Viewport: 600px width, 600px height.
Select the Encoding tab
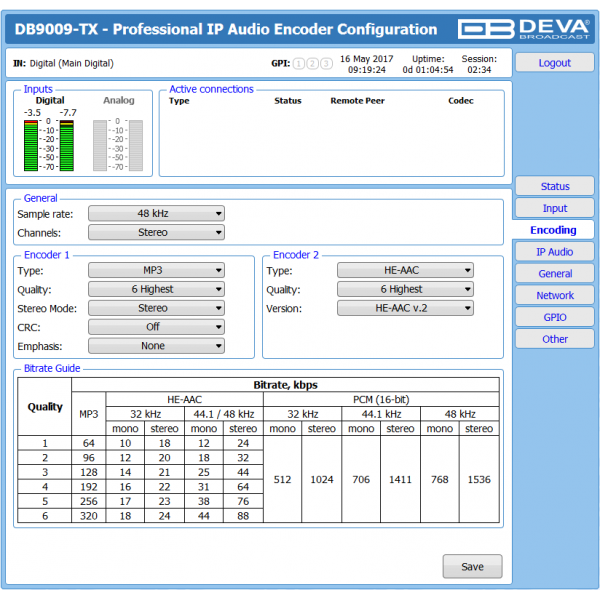[x=553, y=230]
